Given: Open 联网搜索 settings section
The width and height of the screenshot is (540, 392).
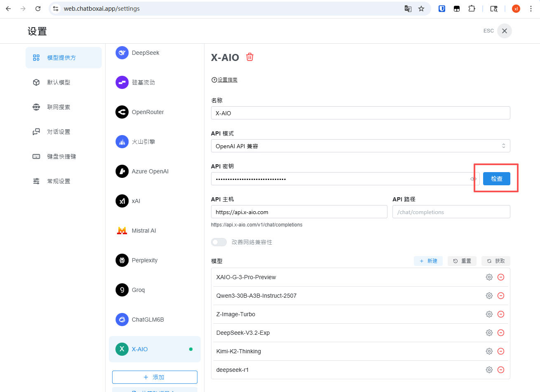Looking at the screenshot, I should (63, 107).
